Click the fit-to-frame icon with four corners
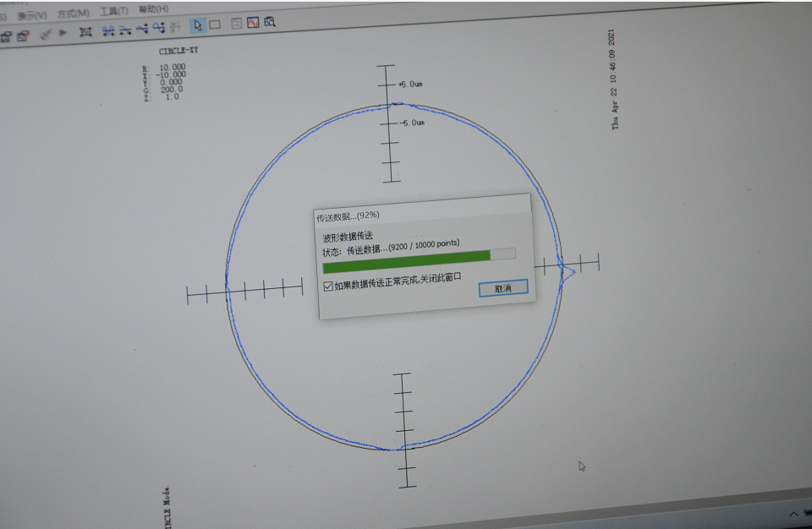 click(85, 32)
